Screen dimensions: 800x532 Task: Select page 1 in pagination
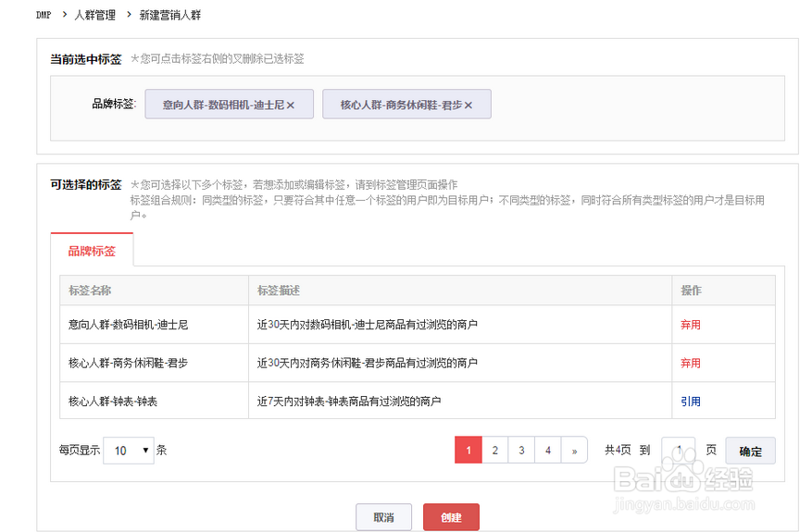coord(469,451)
